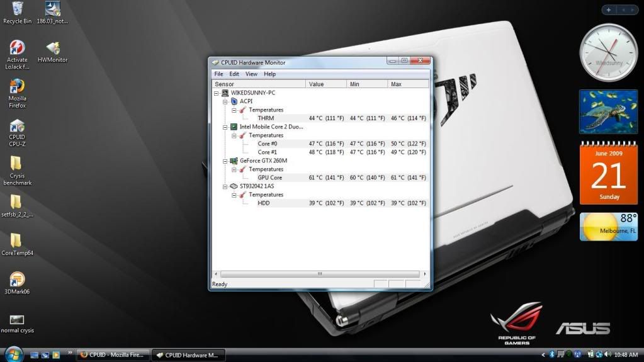Click the analog clock sidebar gadget

tap(608, 52)
